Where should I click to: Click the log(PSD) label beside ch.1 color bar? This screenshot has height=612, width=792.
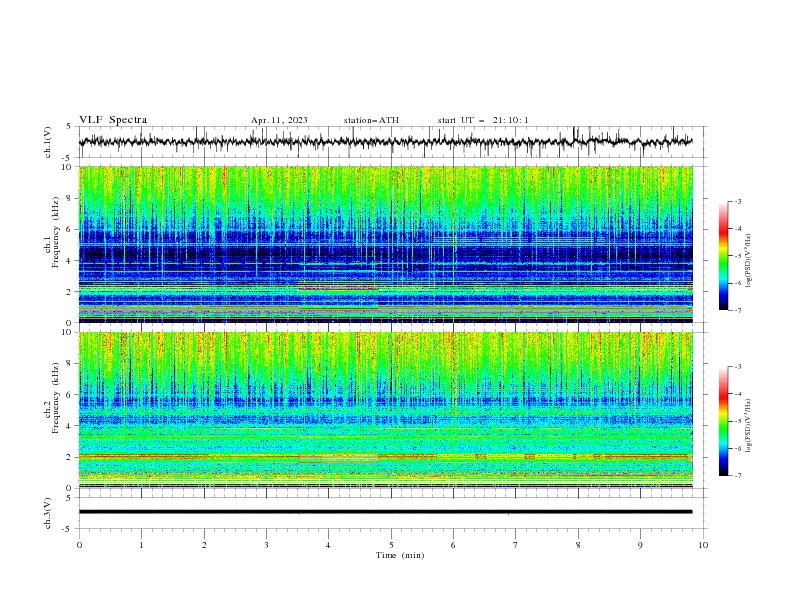pyautogui.click(x=749, y=261)
